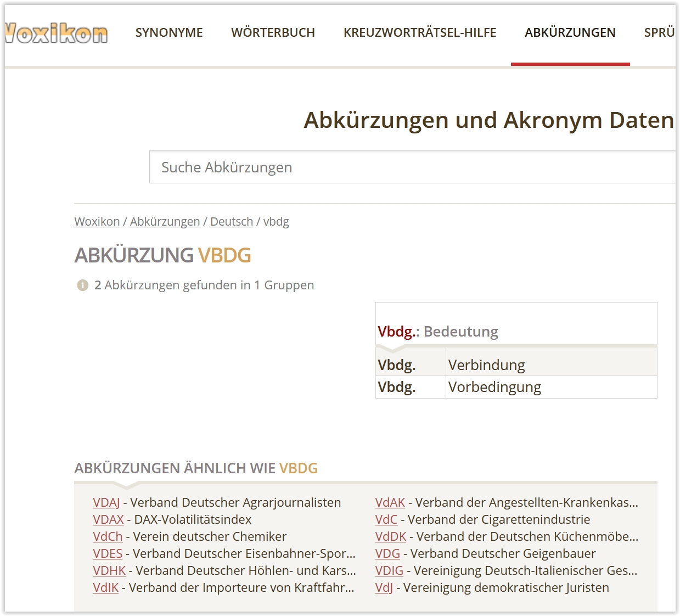Screen dimensions: 680x616
Task: Go to Kreuzworträtsel-Hilfe section
Action: (419, 33)
